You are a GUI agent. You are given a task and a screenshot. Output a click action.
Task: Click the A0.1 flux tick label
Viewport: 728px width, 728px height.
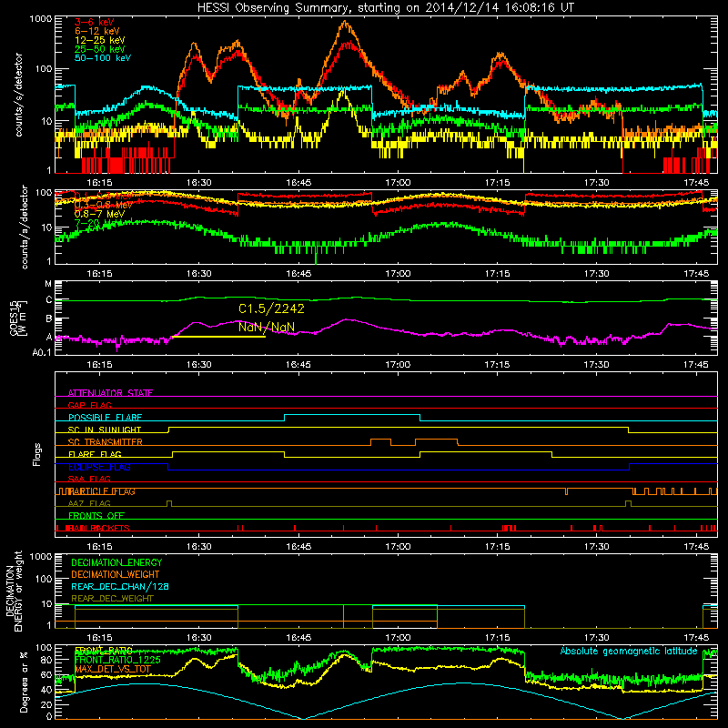[x=42, y=353]
